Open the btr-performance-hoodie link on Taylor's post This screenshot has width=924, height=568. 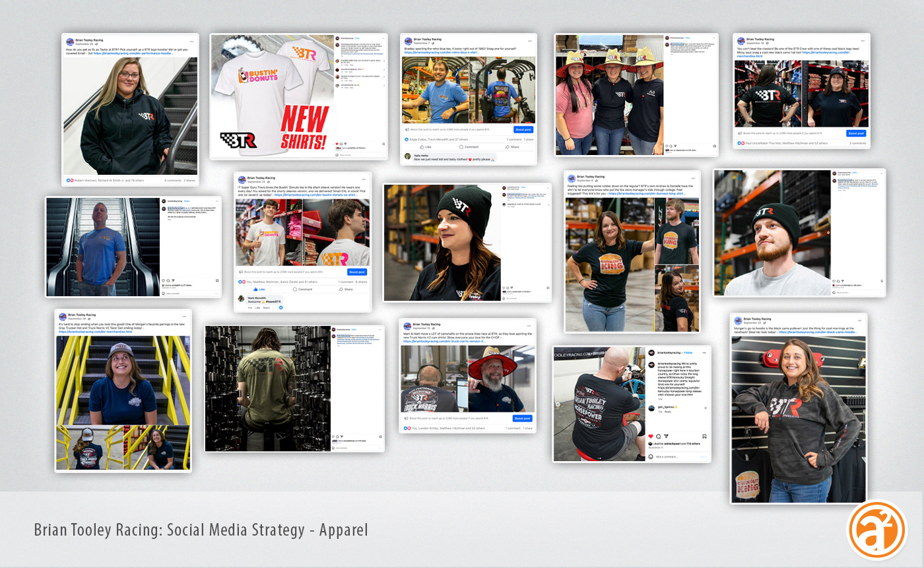[133, 53]
